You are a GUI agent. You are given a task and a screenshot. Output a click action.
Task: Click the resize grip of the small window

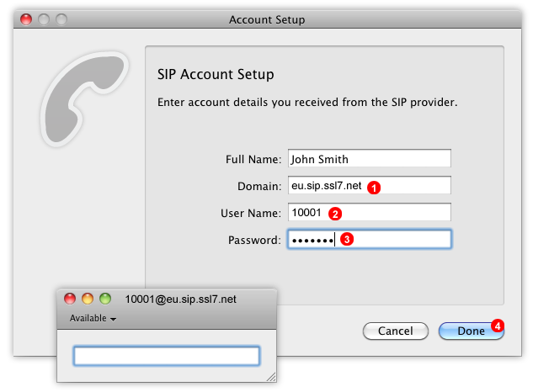[x=271, y=377]
